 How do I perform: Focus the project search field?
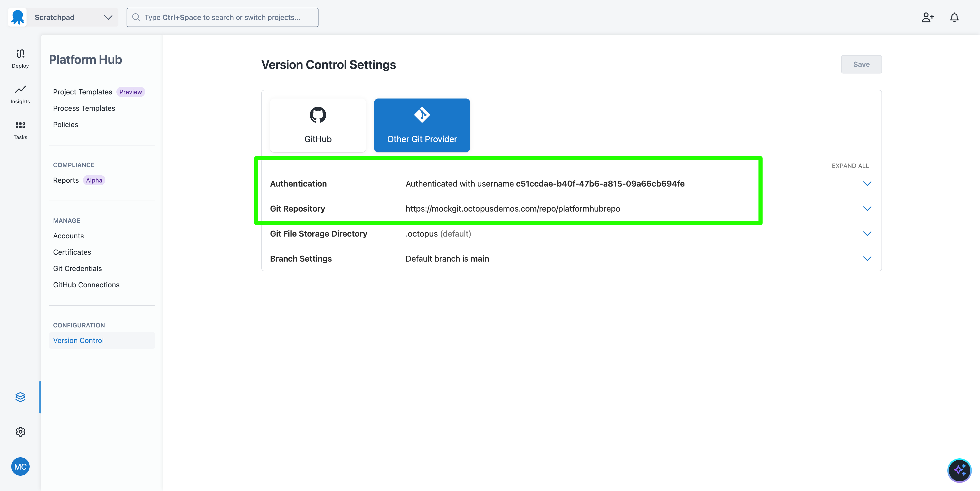click(222, 18)
